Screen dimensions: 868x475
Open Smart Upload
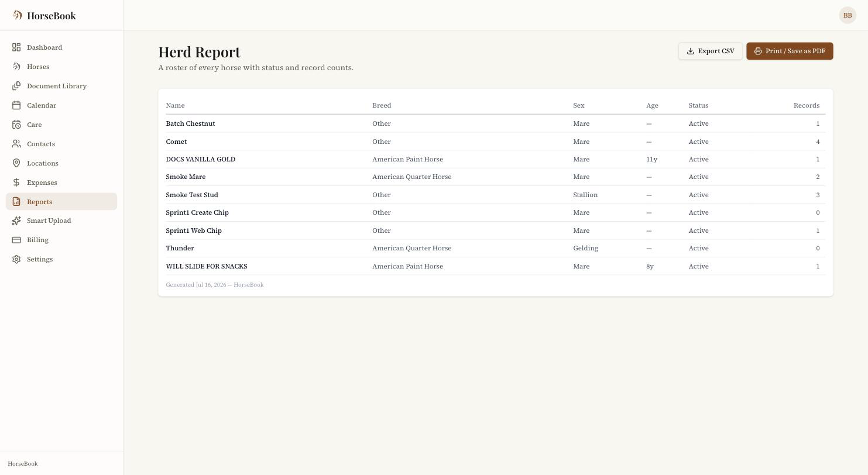tap(61, 221)
